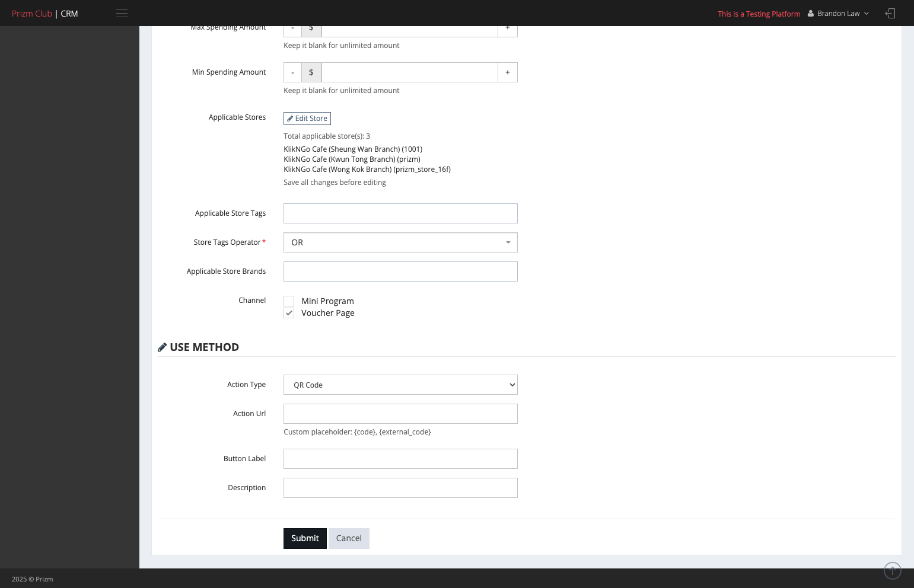Click the scroll-to-top arrow icon
The width and height of the screenshot is (914, 588).
(892, 571)
